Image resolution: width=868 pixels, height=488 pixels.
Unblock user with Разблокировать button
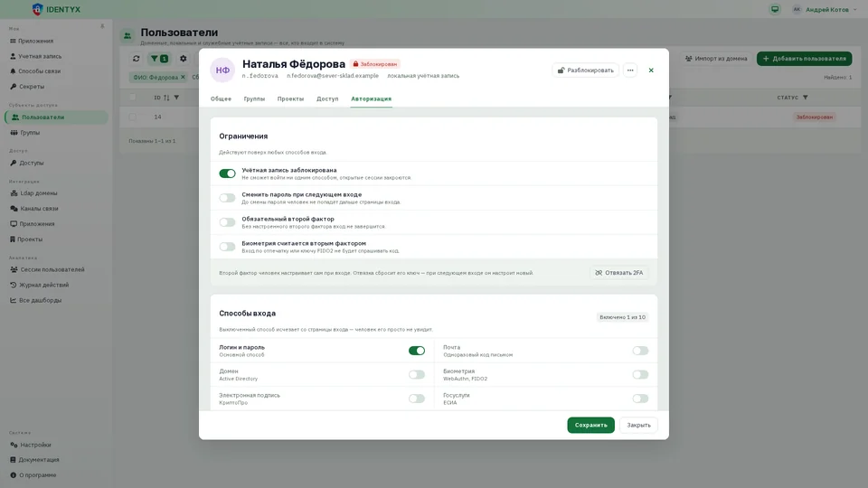click(x=585, y=70)
